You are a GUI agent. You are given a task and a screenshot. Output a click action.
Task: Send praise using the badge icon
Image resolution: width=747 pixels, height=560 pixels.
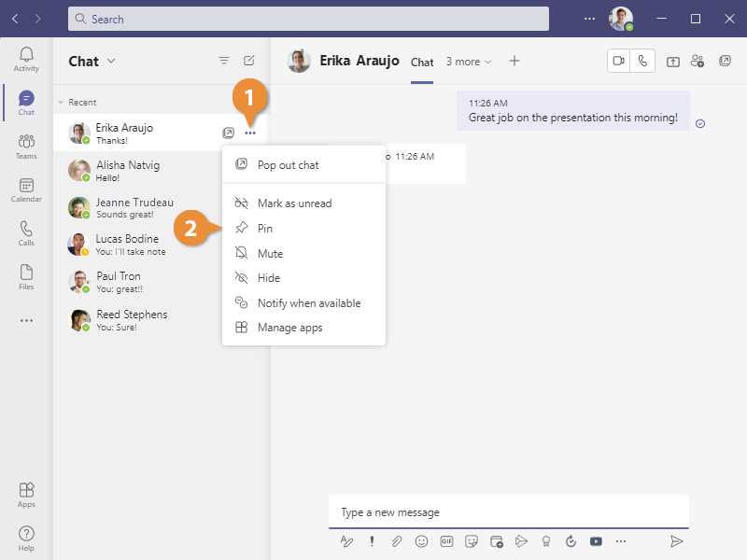tap(546, 541)
